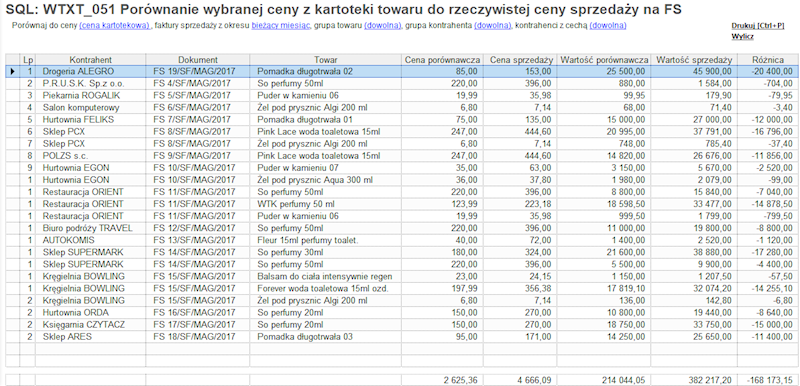This screenshot has height=386, width=800.
Task: Select the 'Salon komputerowy' cell
Action: click(x=91, y=108)
